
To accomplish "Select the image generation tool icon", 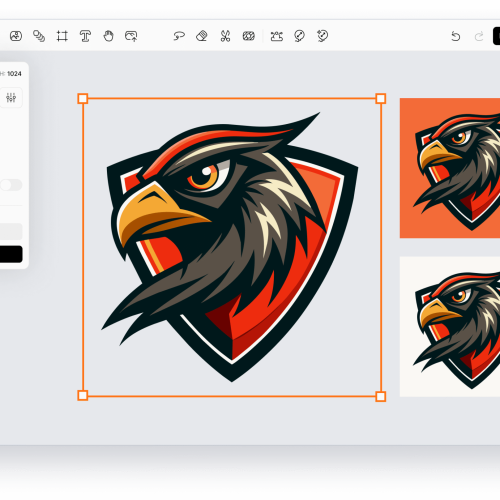I will (x=16, y=36).
